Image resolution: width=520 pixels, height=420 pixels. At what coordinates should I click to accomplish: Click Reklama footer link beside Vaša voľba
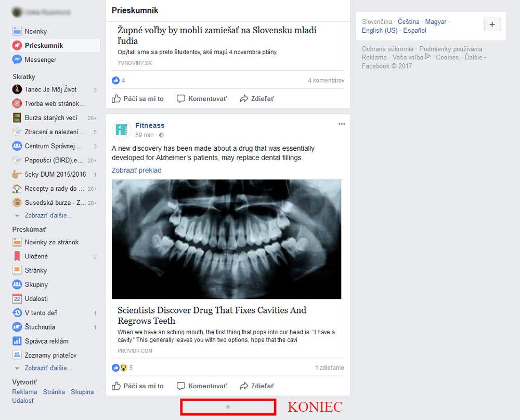(374, 57)
